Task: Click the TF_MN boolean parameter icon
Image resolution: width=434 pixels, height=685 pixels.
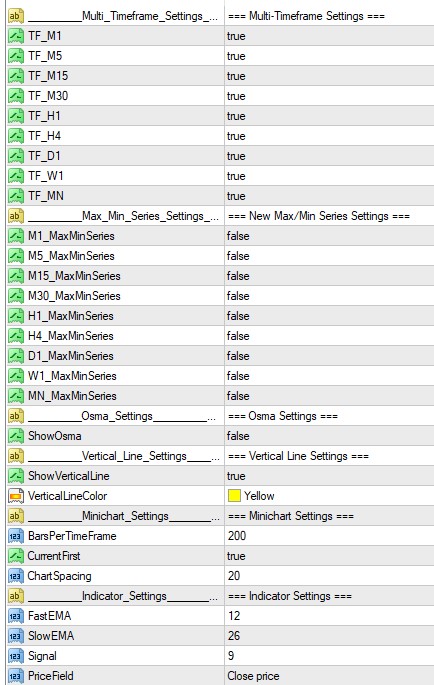Action: coord(16,196)
